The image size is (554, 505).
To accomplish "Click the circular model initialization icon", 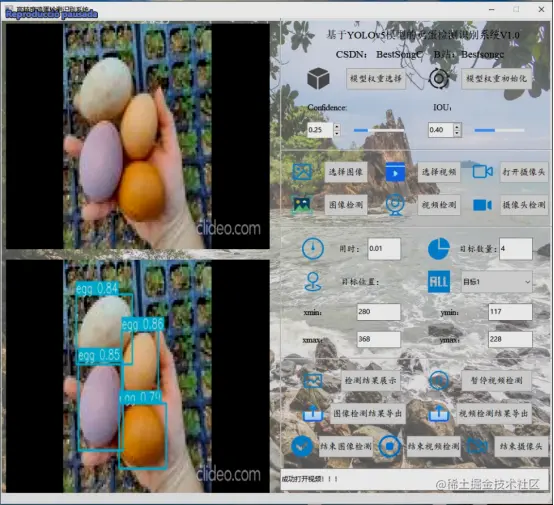I will pos(438,78).
